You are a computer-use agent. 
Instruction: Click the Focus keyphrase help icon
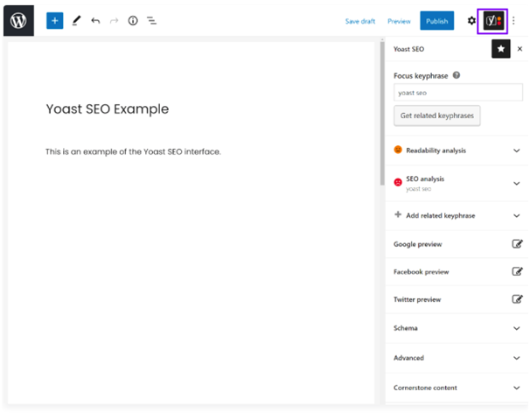coord(457,75)
